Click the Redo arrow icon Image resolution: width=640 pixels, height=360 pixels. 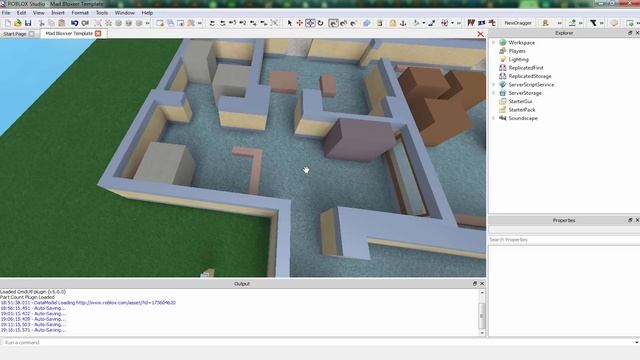click(85, 23)
